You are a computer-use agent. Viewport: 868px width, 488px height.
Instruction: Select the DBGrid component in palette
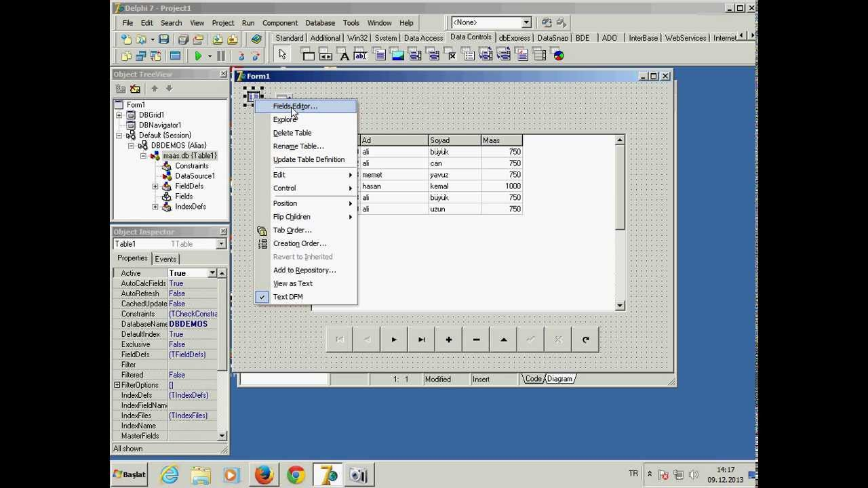(x=308, y=55)
